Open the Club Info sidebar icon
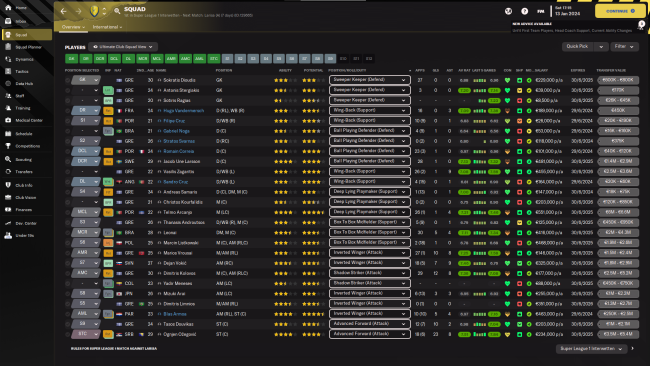This screenshot has height=366, width=650. pyautogui.click(x=8, y=185)
